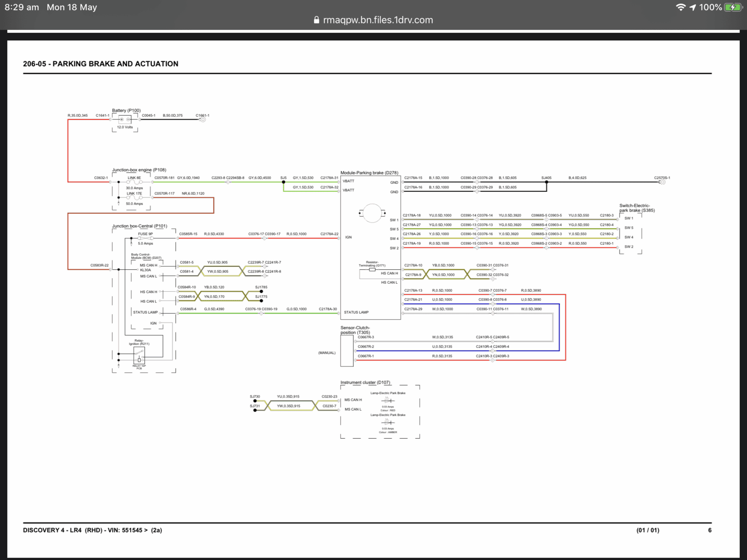This screenshot has width=747, height=560.
Task: Tap the location services arrow icon
Action: click(x=693, y=7)
